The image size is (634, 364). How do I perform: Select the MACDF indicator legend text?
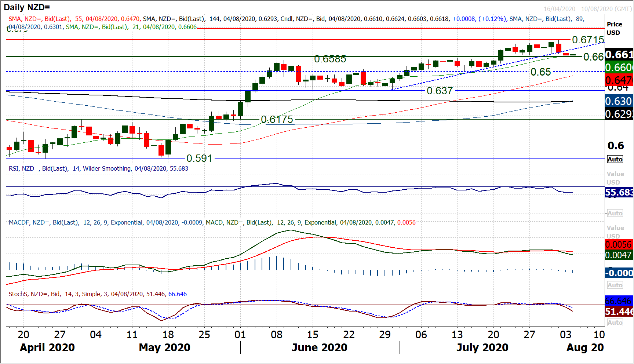(106, 222)
